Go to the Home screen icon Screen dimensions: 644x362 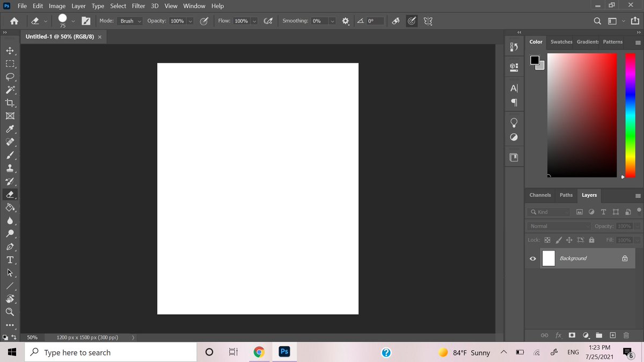14,21
